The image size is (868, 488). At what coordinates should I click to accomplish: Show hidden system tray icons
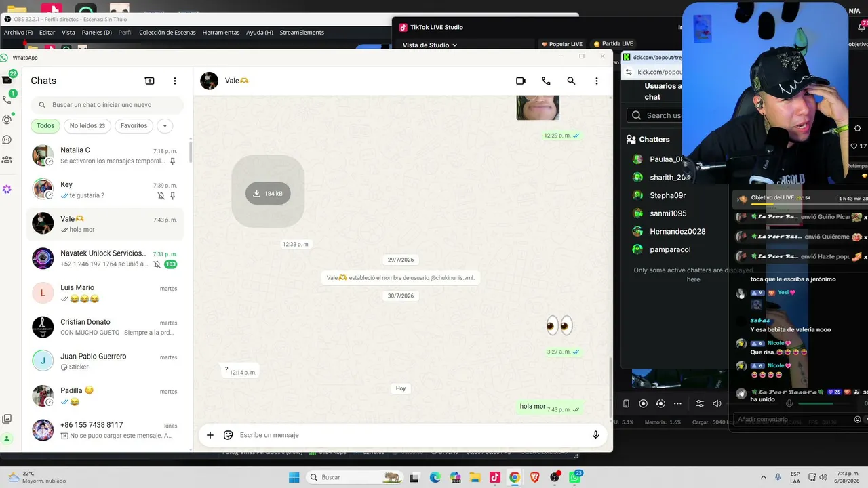point(764,477)
